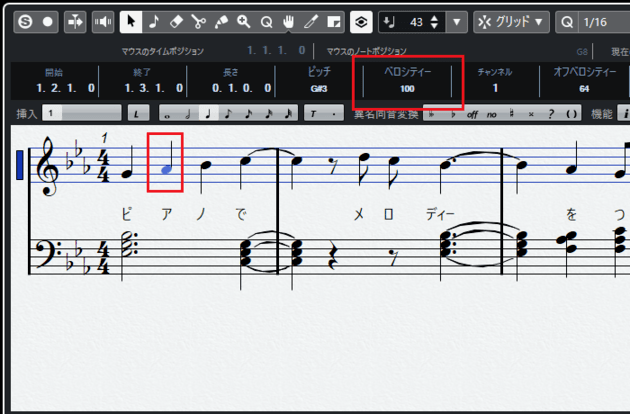Select the highlighted blue note in the staff

tap(166, 169)
